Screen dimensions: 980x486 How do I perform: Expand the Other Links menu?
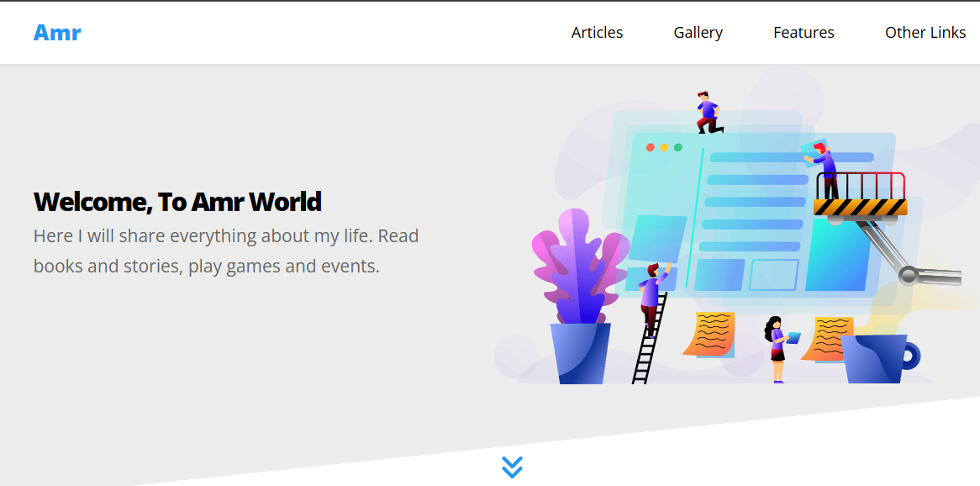[925, 33]
